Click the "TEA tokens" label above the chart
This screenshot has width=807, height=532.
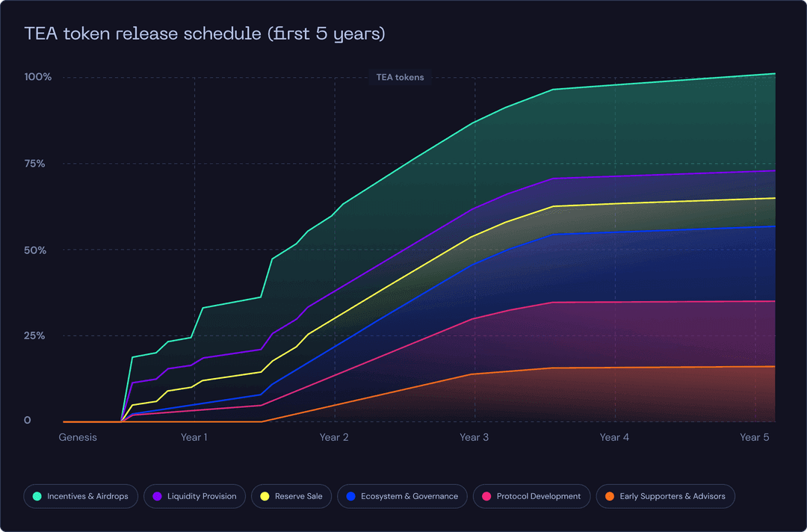[x=400, y=78]
